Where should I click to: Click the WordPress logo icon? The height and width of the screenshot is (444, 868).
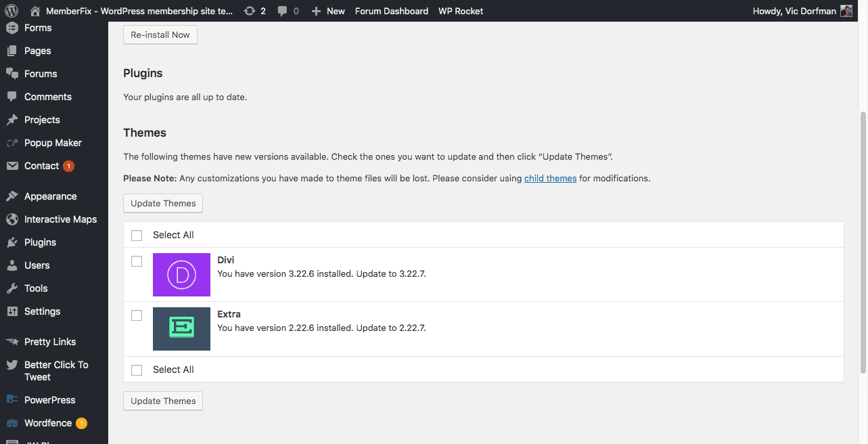point(11,11)
